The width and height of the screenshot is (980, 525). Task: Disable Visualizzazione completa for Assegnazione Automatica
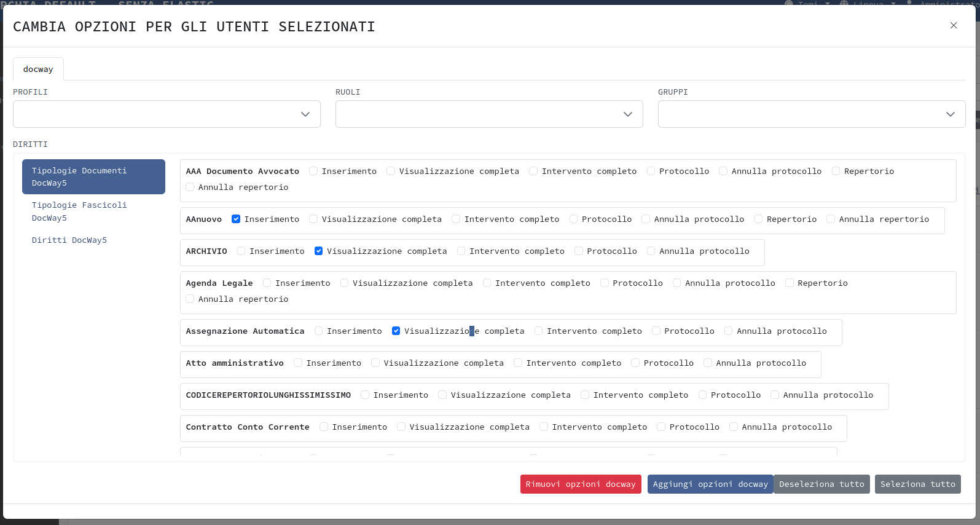pyautogui.click(x=396, y=331)
